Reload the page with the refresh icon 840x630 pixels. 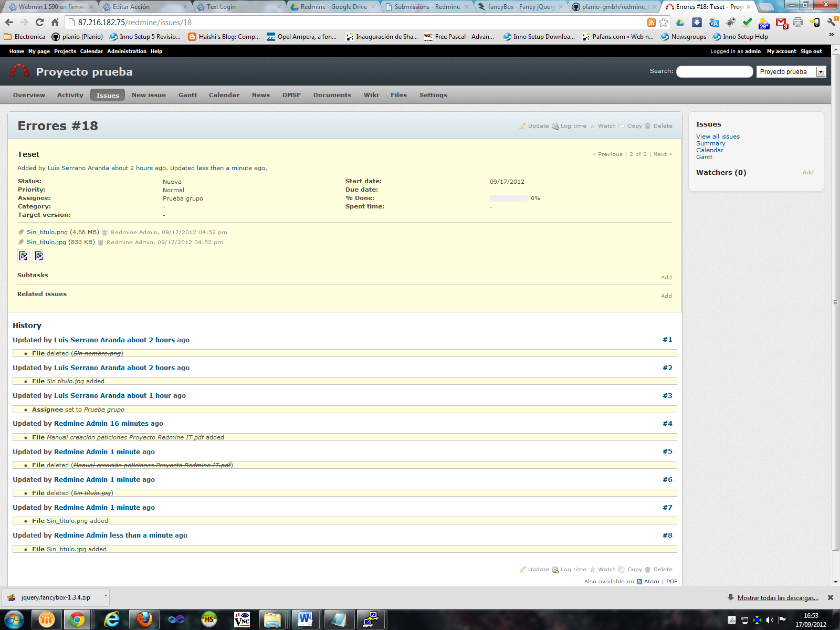tap(39, 23)
